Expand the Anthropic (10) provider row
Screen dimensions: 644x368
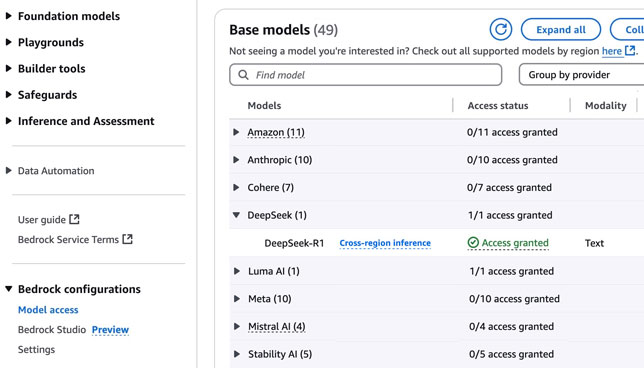pos(236,160)
